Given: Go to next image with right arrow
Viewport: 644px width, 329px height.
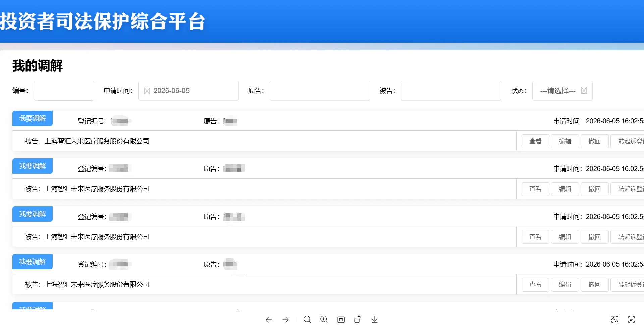Looking at the screenshot, I should click(x=286, y=320).
